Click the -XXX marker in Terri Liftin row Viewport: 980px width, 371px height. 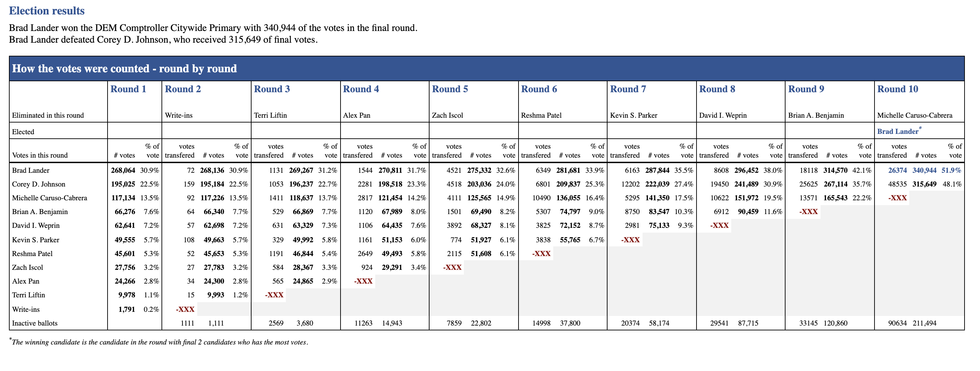[274, 295]
